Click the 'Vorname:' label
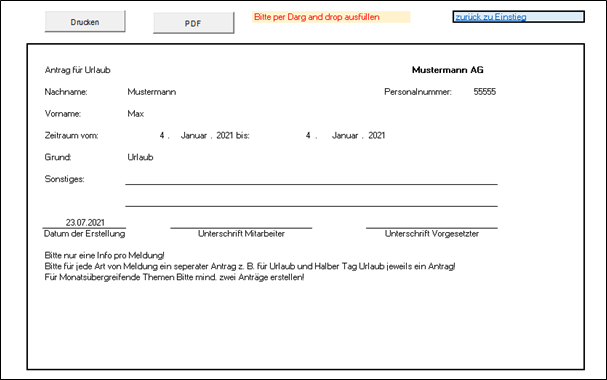Viewport: 607px width, 380px height. [x=63, y=114]
